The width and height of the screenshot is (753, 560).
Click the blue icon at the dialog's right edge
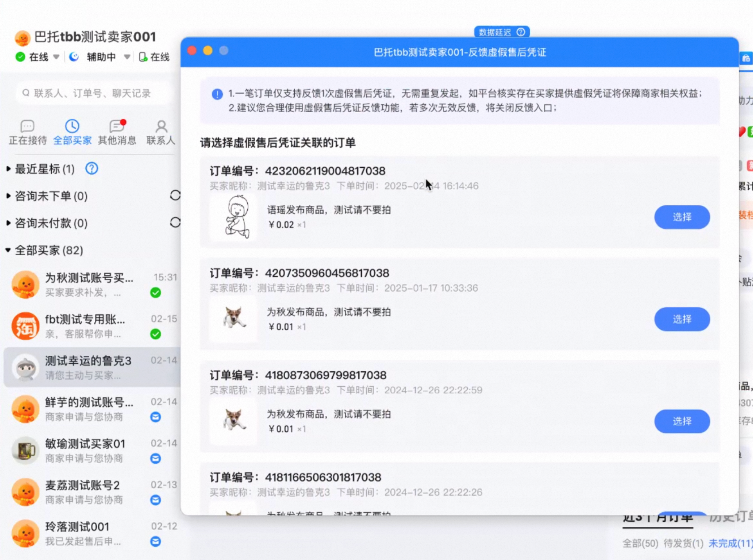click(746, 58)
